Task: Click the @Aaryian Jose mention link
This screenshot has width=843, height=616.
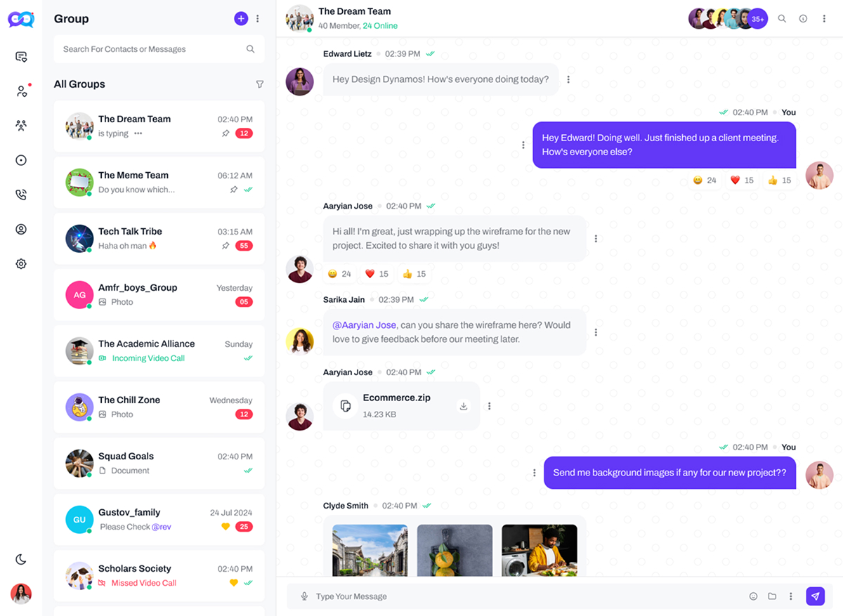Action: click(x=365, y=325)
